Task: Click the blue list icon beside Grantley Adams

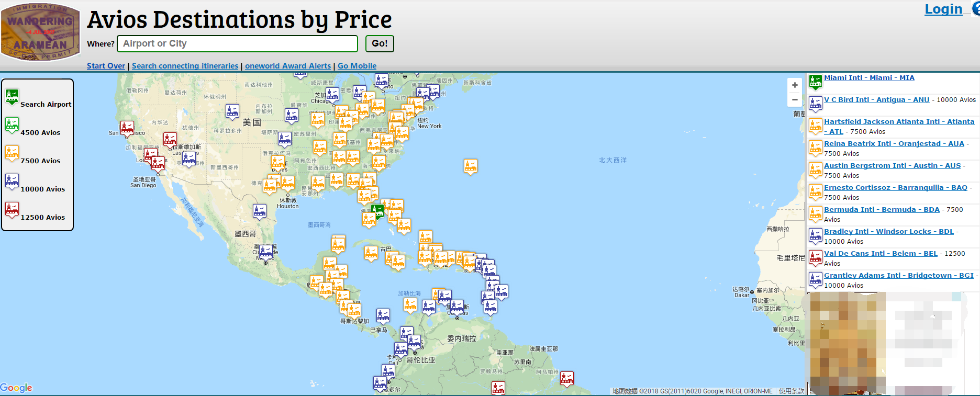Action: (x=816, y=280)
